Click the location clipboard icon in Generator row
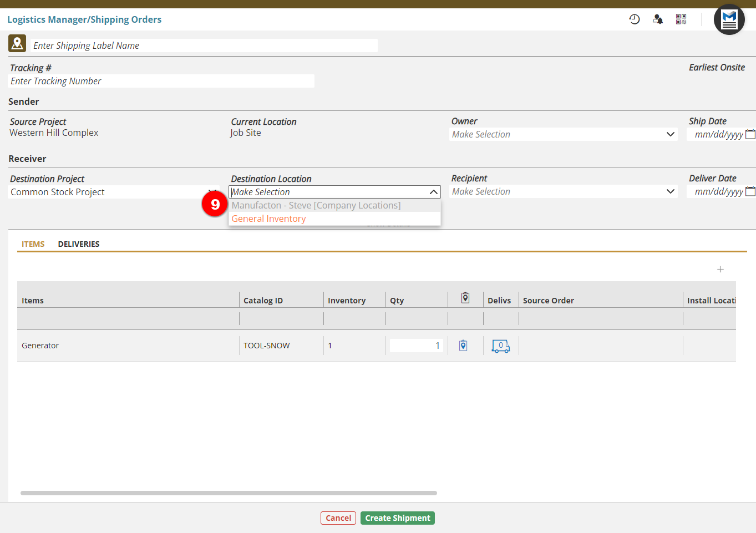Screen dimensions: 756x533 463,346
